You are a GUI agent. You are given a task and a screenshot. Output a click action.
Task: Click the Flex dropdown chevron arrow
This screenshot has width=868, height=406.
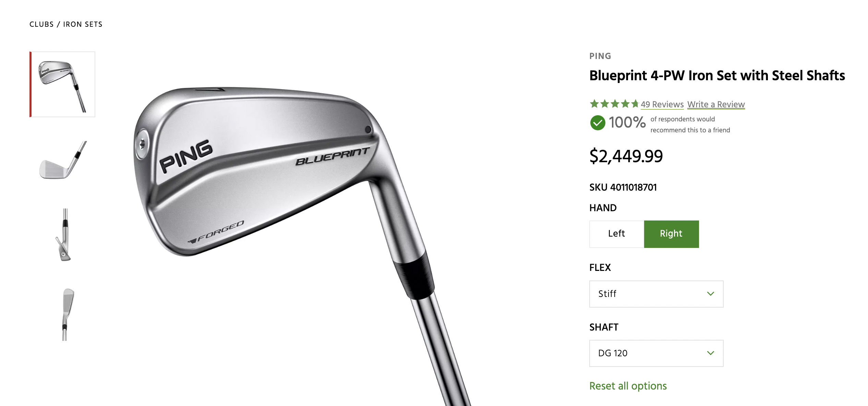click(x=710, y=294)
